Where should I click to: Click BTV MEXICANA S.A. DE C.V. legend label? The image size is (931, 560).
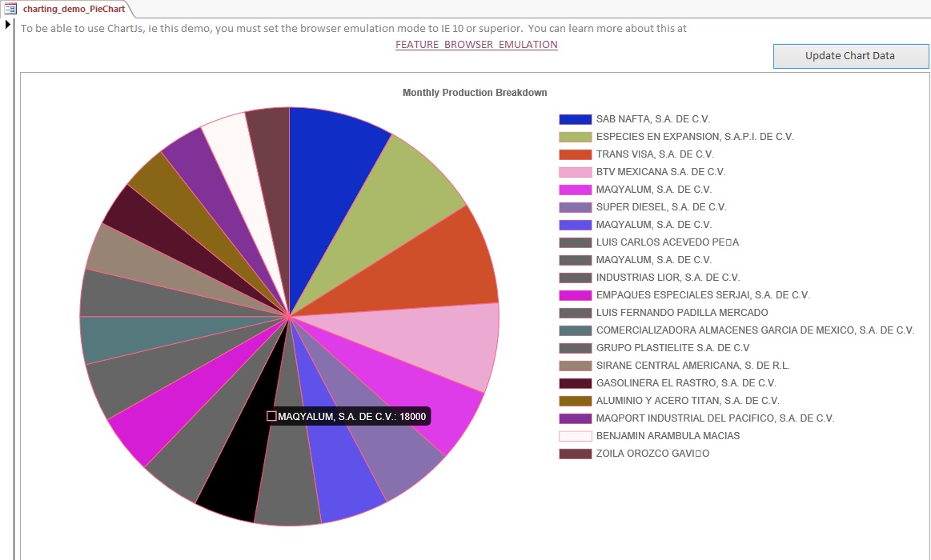point(661,172)
